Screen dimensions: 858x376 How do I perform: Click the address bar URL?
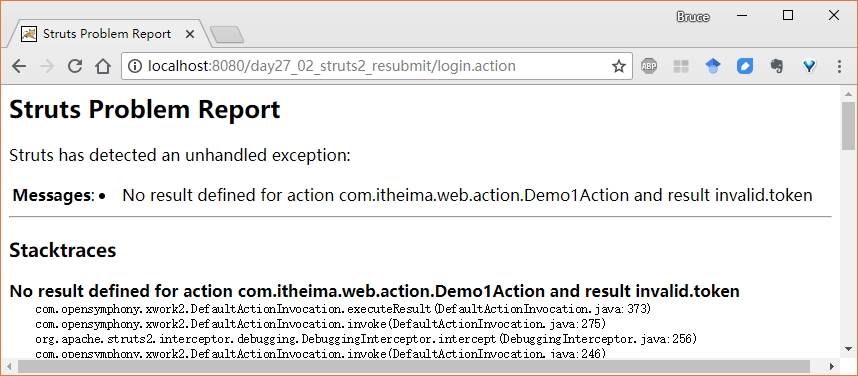click(x=332, y=66)
